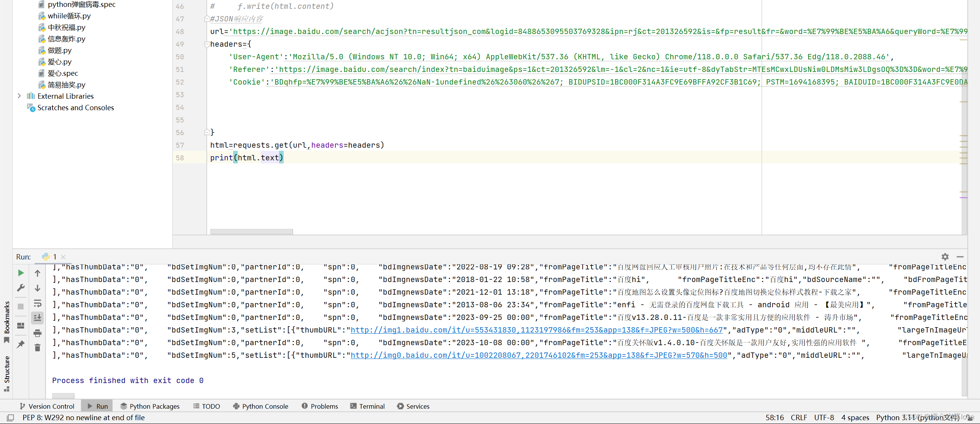This screenshot has width=980, height=424.
Task: Open run configuration wrench icon
Action: 21,288
